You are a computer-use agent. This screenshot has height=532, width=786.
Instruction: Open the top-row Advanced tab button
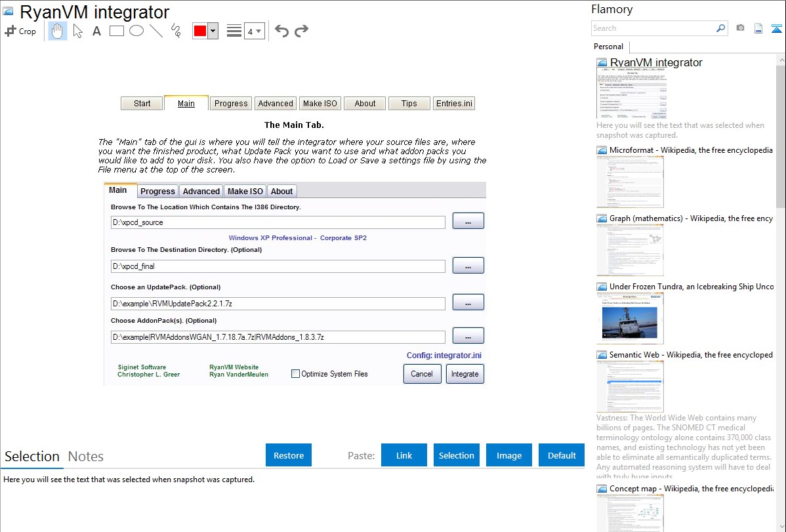click(x=276, y=103)
